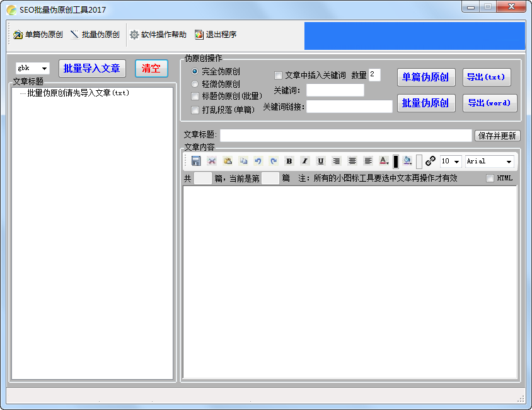Insert hyperlink using chain icon

pos(431,161)
